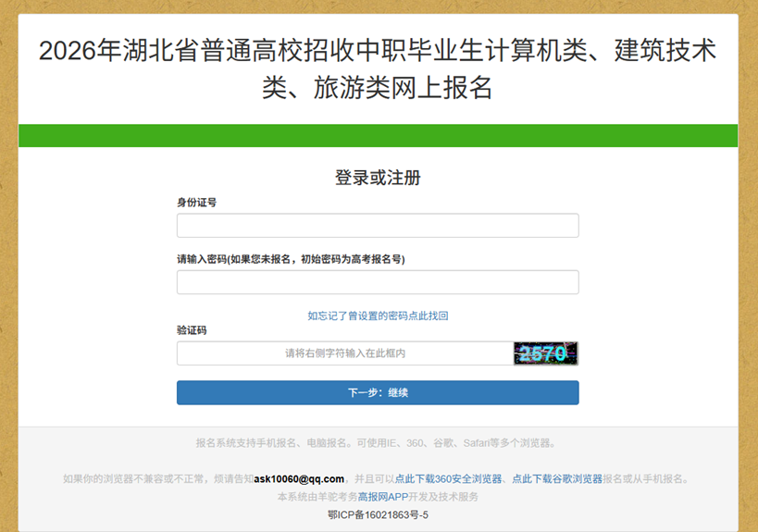Click the 验证码 label above the captcha field
Image resolution: width=758 pixels, height=532 pixels.
(x=192, y=330)
